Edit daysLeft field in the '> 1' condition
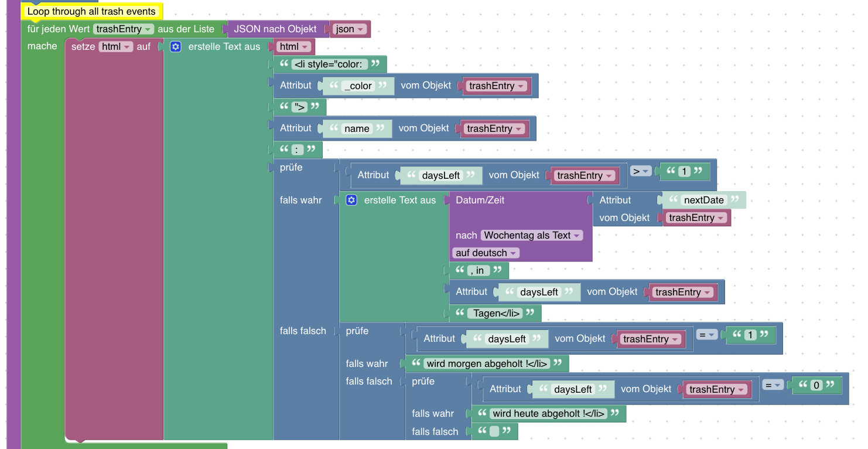This screenshot has width=868, height=449. click(441, 176)
